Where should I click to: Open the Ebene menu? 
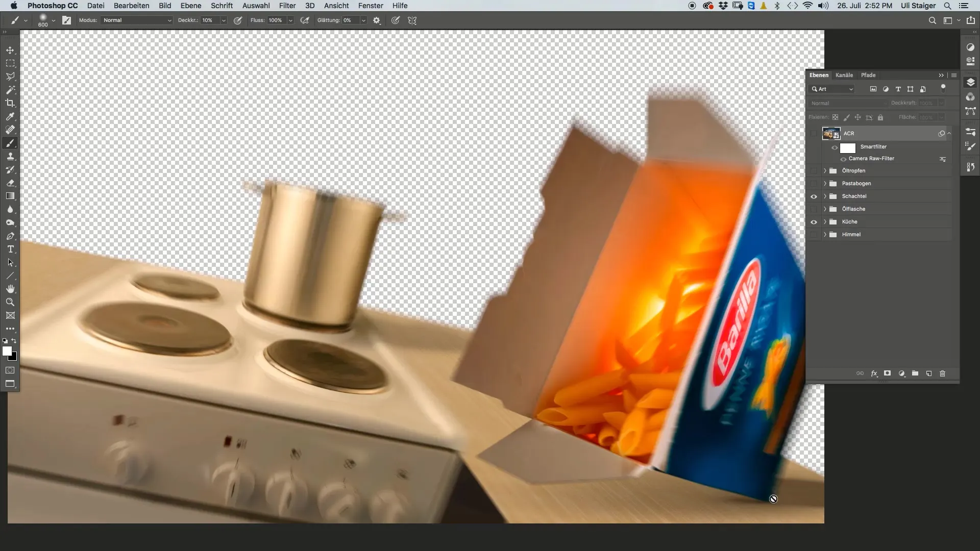(x=191, y=6)
